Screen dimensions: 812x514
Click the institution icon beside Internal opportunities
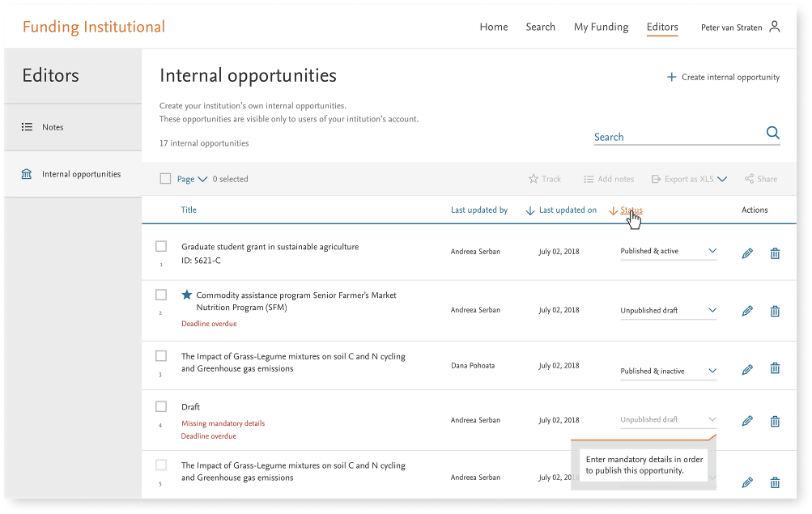pyautogui.click(x=27, y=174)
